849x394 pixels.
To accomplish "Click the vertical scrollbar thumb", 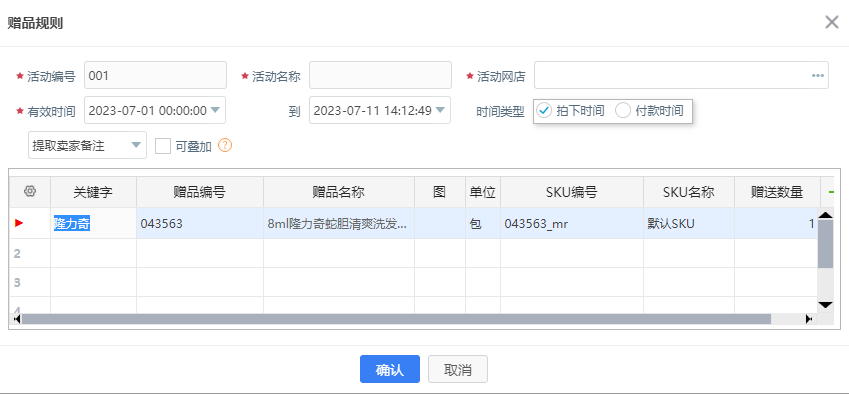I will [825, 244].
